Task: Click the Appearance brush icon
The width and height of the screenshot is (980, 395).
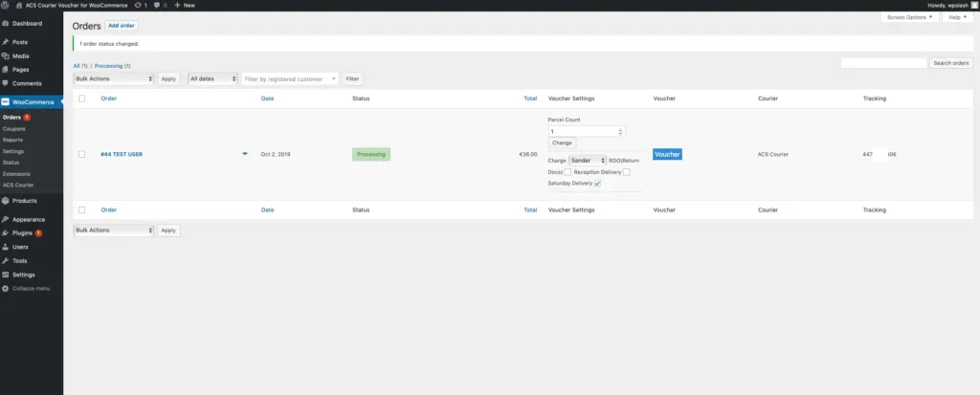Action: (x=5, y=219)
